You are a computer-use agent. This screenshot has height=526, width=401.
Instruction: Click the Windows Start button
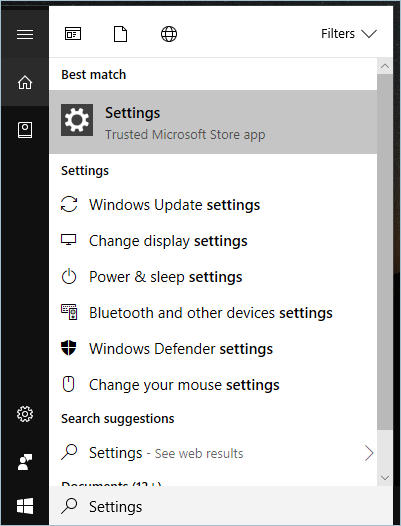pyautogui.click(x=25, y=506)
